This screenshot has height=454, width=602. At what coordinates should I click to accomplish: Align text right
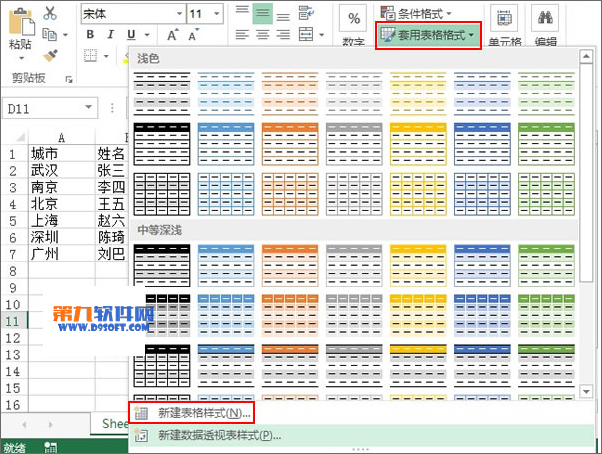(283, 35)
